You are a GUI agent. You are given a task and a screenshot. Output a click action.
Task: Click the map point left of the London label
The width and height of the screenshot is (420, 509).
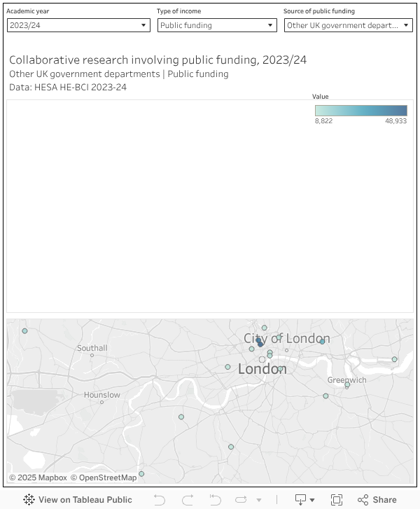(x=227, y=367)
